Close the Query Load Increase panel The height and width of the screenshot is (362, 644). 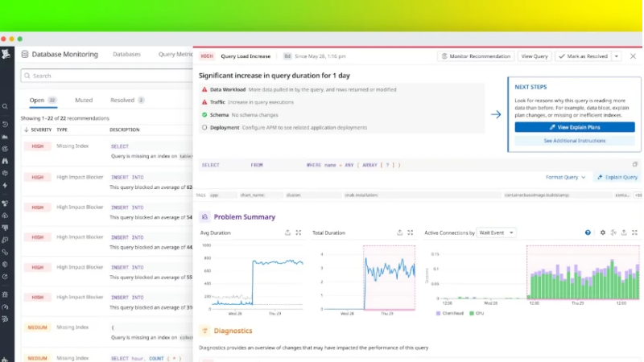click(633, 56)
